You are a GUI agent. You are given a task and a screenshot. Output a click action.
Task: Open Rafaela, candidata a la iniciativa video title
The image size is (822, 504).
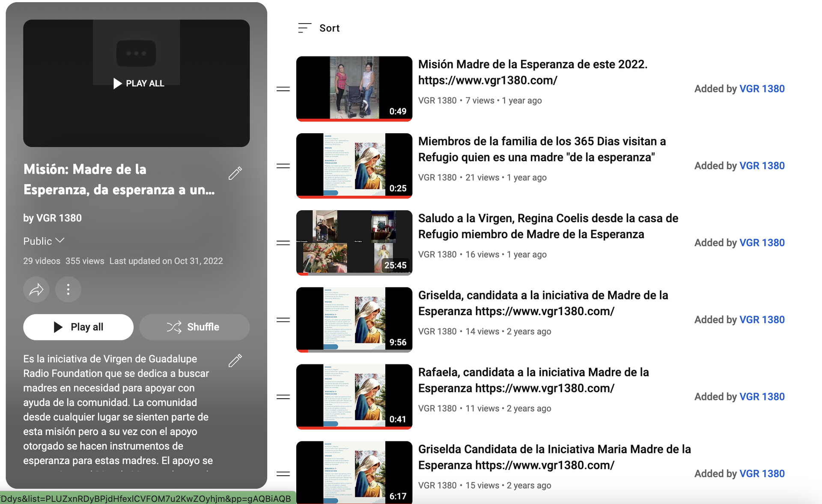point(533,380)
